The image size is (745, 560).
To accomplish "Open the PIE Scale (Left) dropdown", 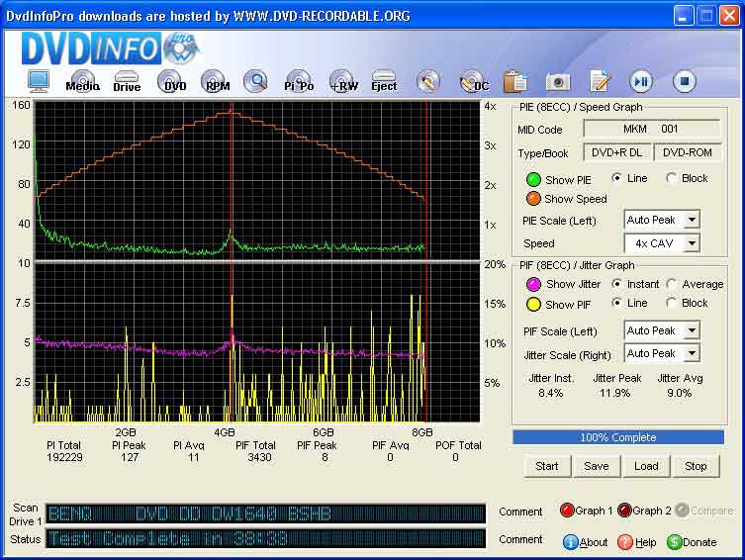I will click(662, 220).
